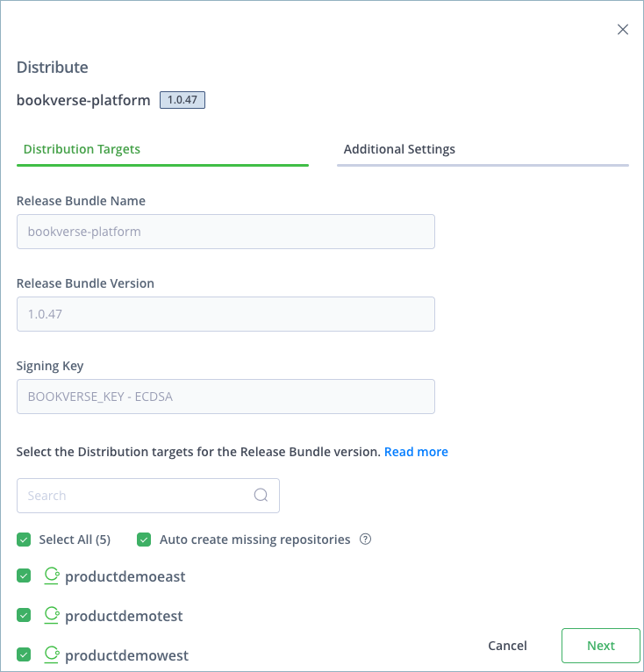Uncheck the productdemoeast target
The width and height of the screenshot is (644, 672).
coord(24,575)
